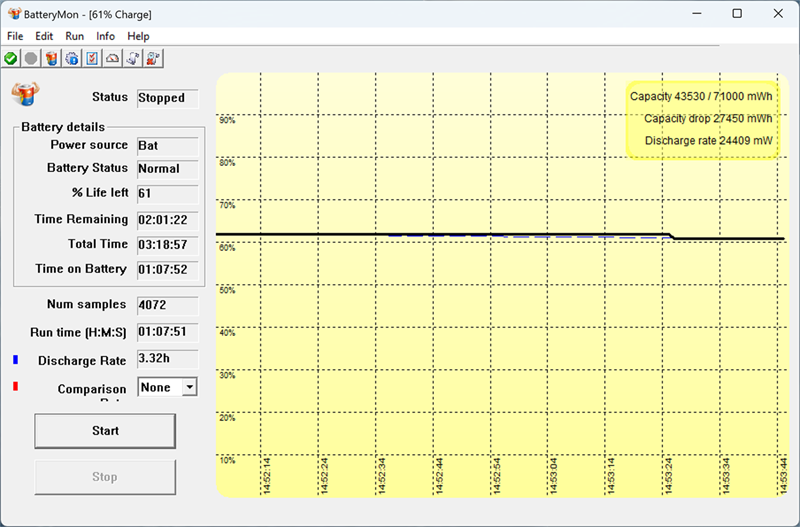The image size is (800, 527).
Task: Minimize the BatteryMon window
Action: coord(697,14)
